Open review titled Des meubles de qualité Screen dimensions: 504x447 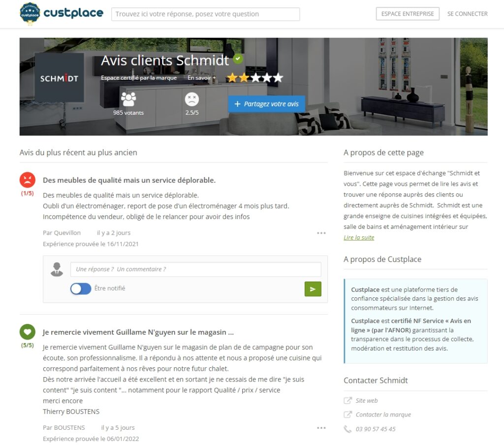tap(129, 180)
